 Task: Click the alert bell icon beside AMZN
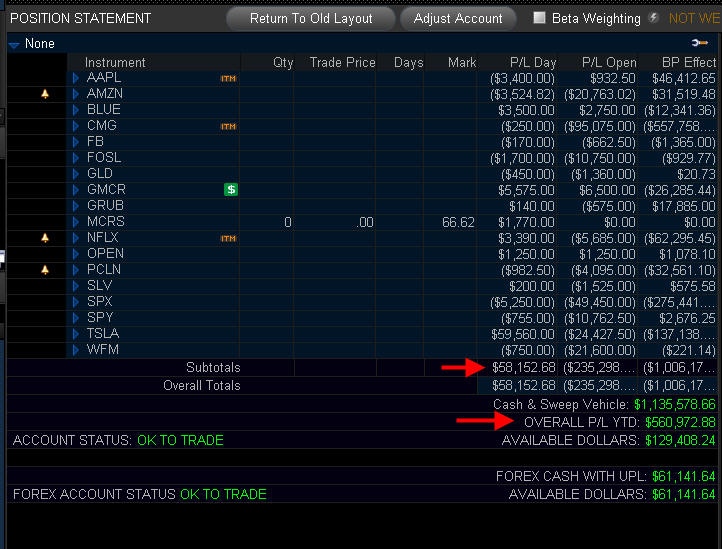tap(44, 94)
